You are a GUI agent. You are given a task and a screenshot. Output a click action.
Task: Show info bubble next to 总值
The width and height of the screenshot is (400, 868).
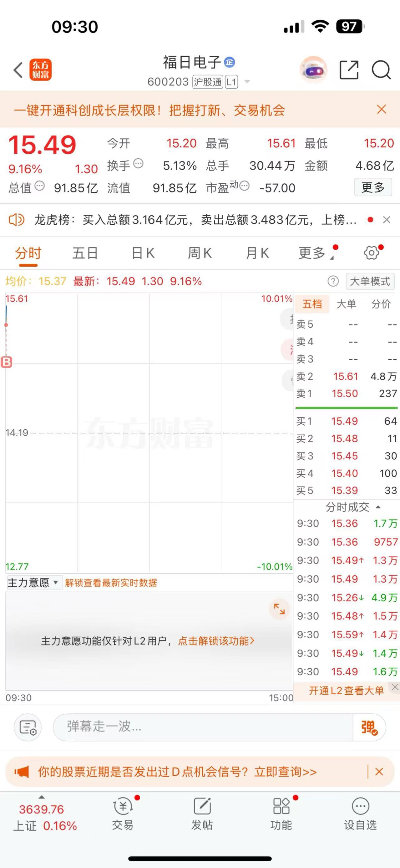tap(40, 186)
